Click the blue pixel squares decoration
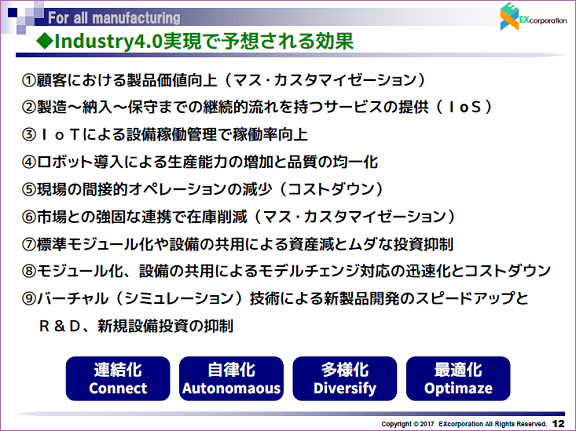 click(x=24, y=16)
